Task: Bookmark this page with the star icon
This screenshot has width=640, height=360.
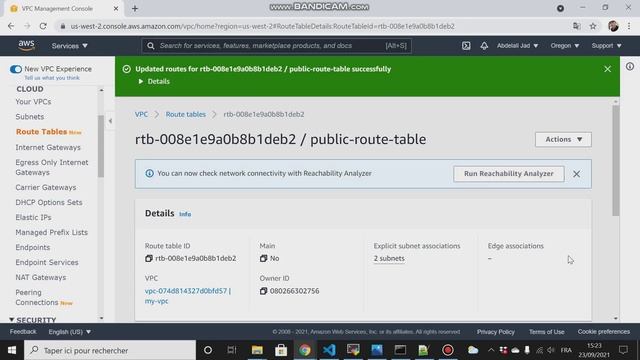Action: 593,26
